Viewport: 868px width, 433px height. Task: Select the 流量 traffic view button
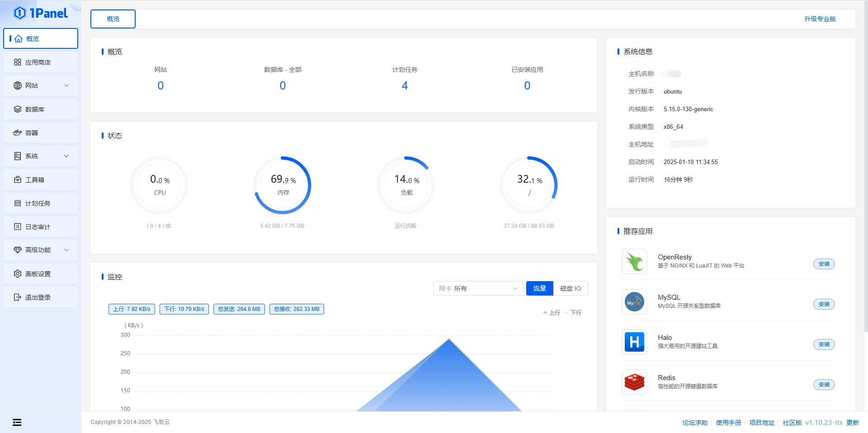pyautogui.click(x=539, y=288)
